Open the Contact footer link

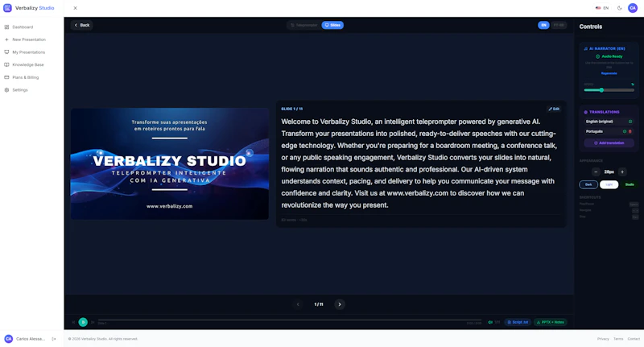[634, 339]
